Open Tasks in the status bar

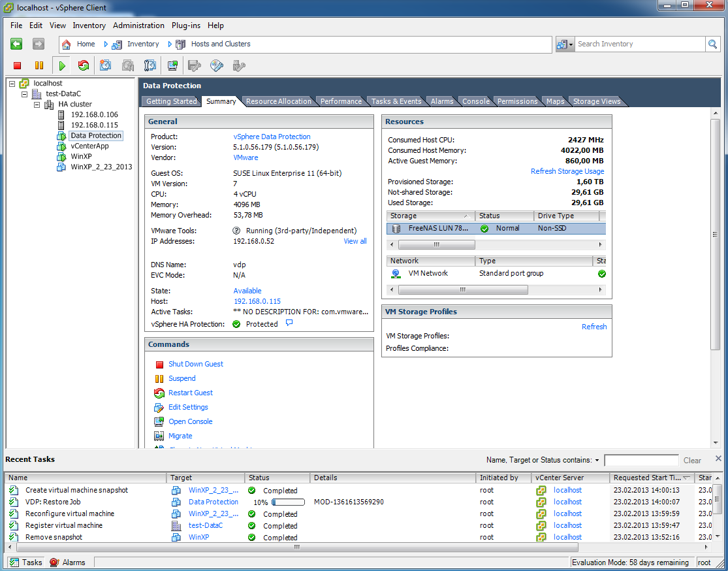(x=26, y=562)
